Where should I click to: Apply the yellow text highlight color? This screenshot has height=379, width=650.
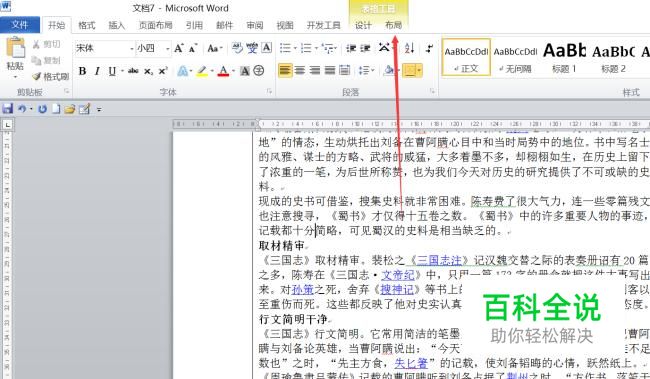click(202, 71)
